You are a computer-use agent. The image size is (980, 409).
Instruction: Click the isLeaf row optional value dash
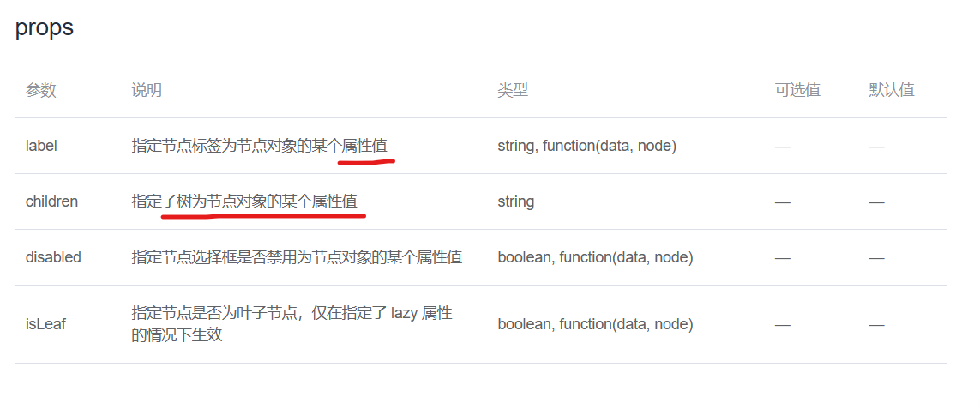click(x=783, y=325)
